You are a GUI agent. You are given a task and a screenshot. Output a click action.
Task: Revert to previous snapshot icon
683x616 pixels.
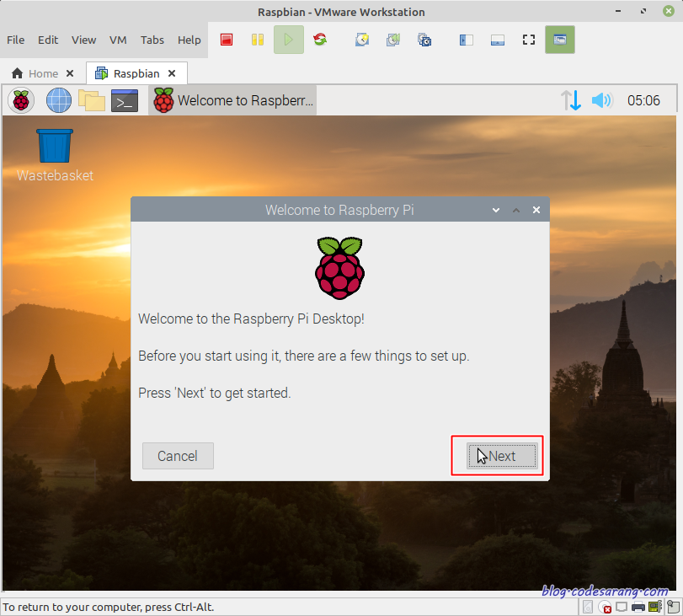(393, 40)
